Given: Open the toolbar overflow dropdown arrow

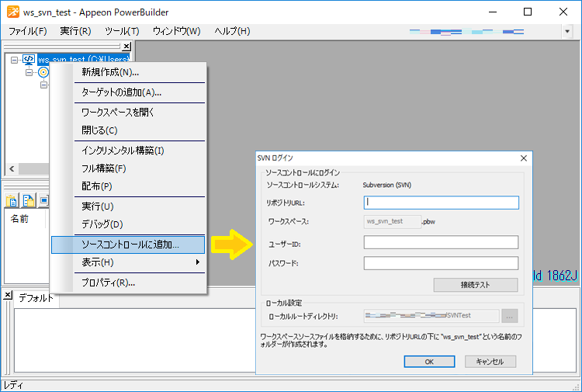Looking at the screenshot, I should coord(567,32).
